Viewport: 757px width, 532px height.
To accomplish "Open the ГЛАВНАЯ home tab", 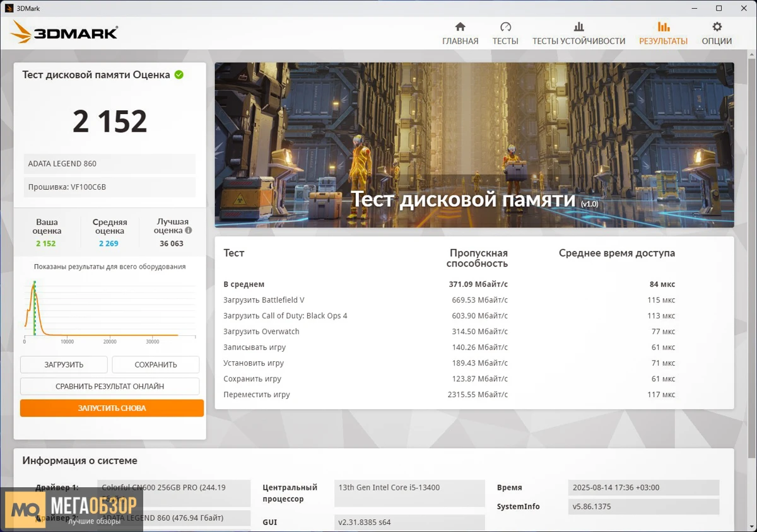I will 460,33.
